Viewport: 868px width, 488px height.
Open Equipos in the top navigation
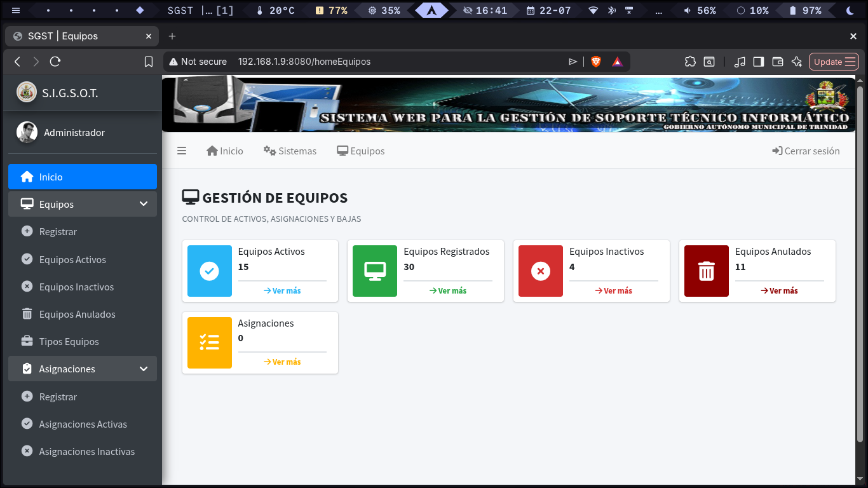361,151
